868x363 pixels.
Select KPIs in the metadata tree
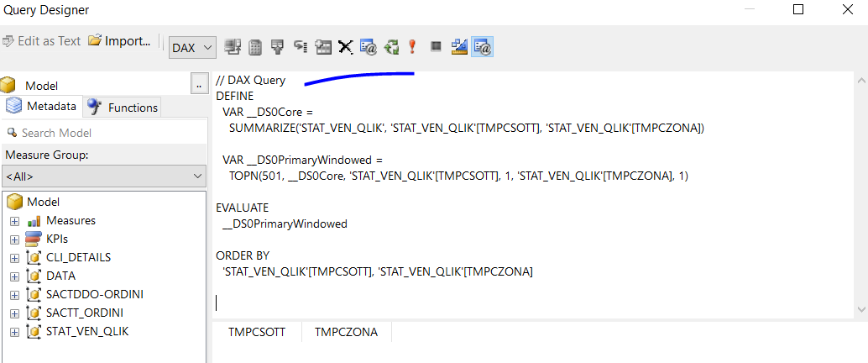click(x=57, y=239)
